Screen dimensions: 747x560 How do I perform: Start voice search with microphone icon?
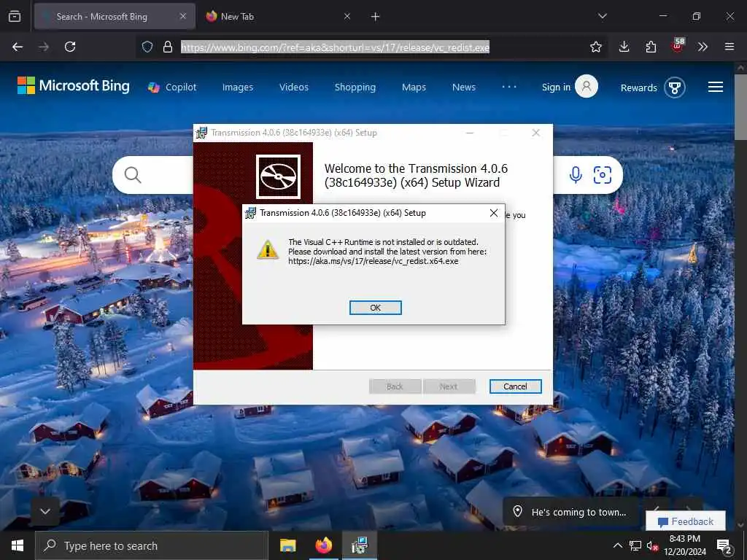coord(576,175)
